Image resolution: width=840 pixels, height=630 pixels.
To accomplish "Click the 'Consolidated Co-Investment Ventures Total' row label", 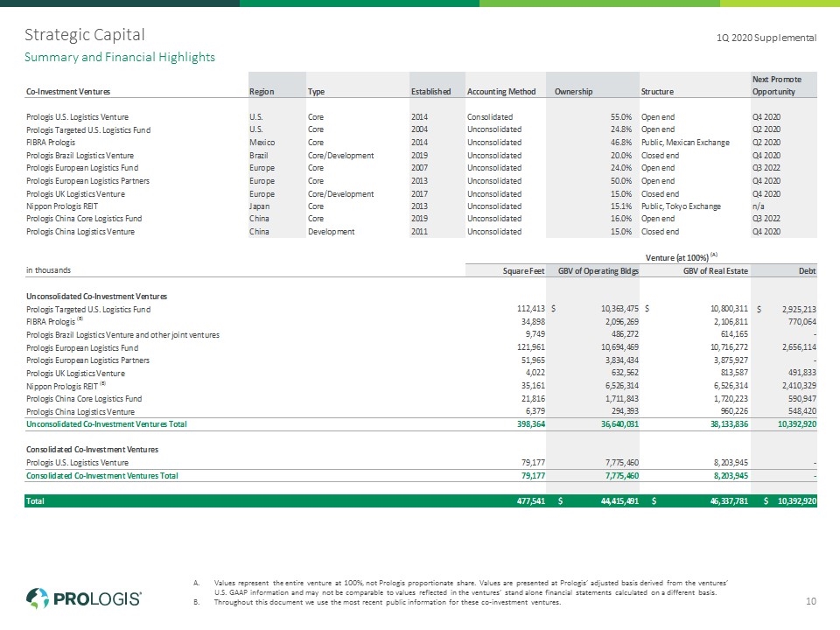I will pyautogui.click(x=102, y=476).
